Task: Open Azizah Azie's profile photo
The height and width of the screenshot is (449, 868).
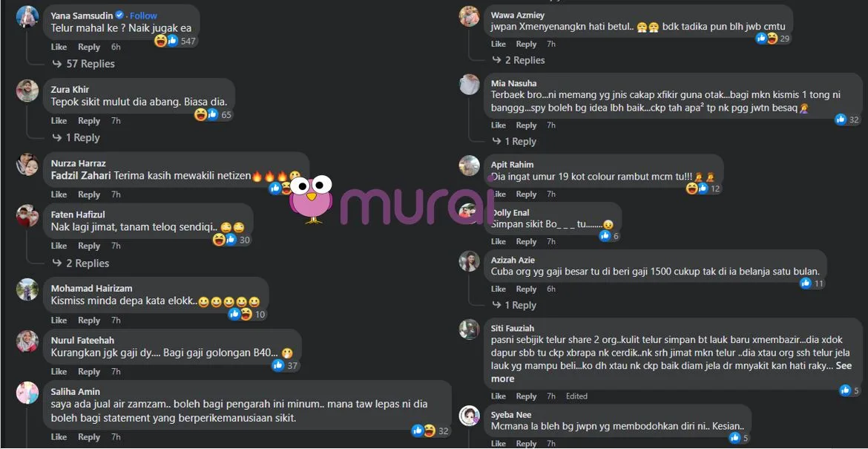Action: pyautogui.click(x=470, y=260)
